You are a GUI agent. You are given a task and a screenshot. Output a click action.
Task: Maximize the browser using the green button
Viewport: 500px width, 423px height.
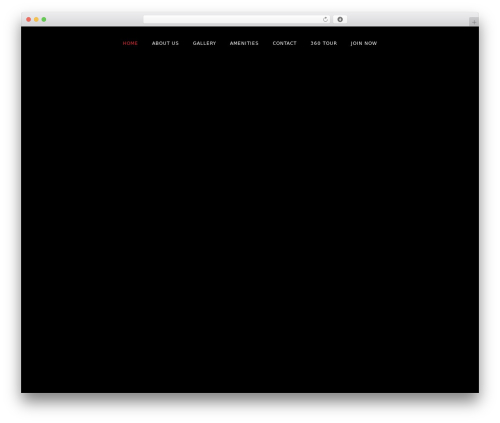(x=44, y=19)
